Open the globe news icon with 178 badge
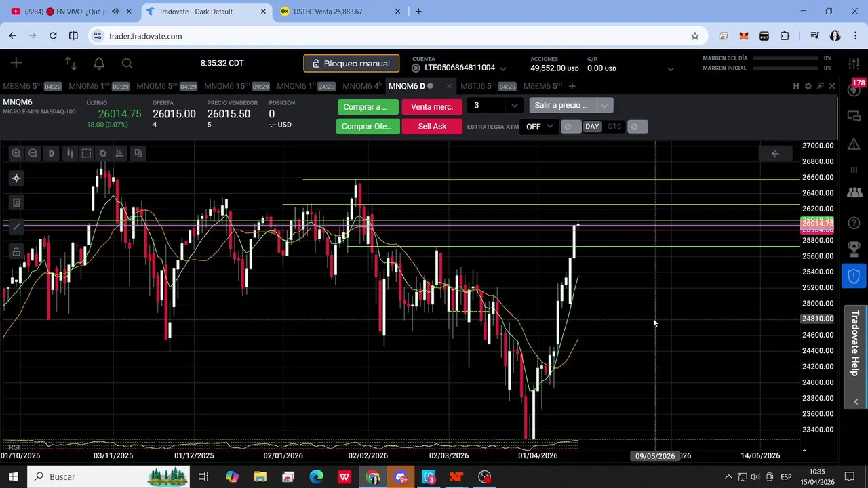Image resolution: width=868 pixels, height=488 pixels. [x=854, y=89]
